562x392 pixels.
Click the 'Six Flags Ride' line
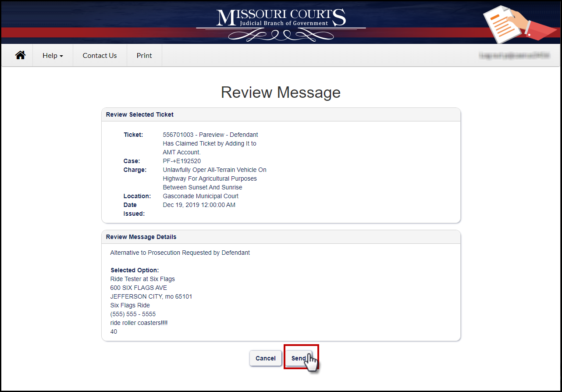pos(130,305)
